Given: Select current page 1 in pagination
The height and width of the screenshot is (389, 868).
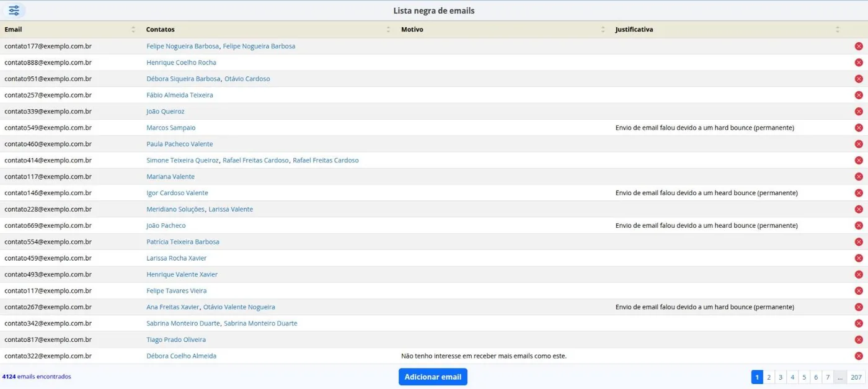Looking at the screenshot, I should [x=757, y=377].
